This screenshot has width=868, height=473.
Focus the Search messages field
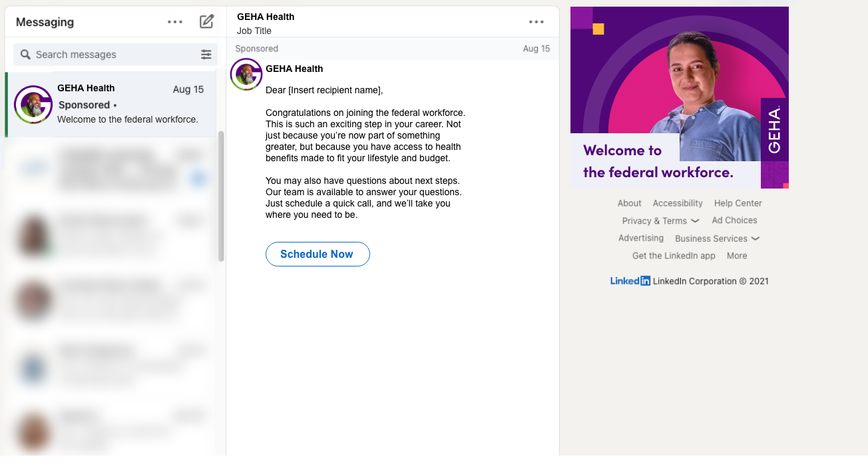[116, 55]
